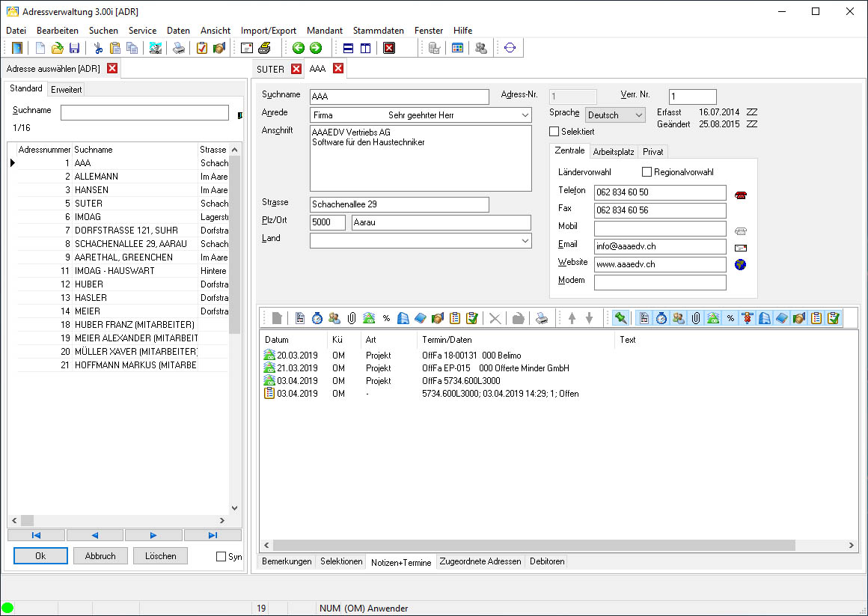Click the Suchname search field in left panel
This screenshot has width=868, height=616.
point(144,112)
